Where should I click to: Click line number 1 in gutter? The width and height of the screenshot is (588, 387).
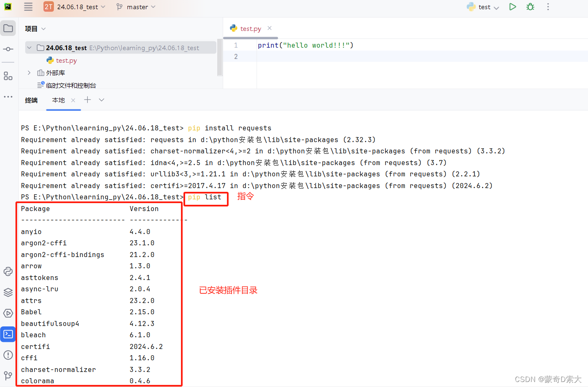coord(236,45)
